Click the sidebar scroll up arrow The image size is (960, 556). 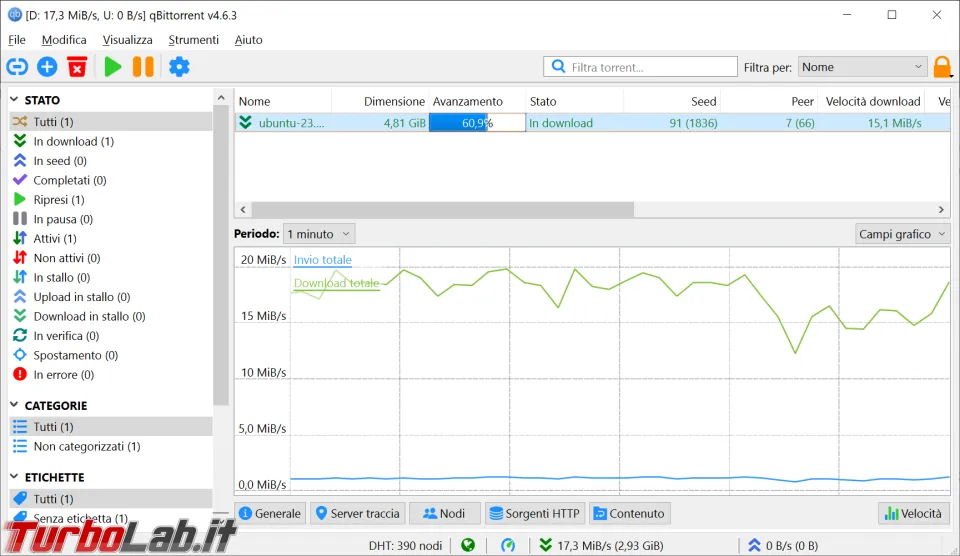pyautogui.click(x=221, y=97)
